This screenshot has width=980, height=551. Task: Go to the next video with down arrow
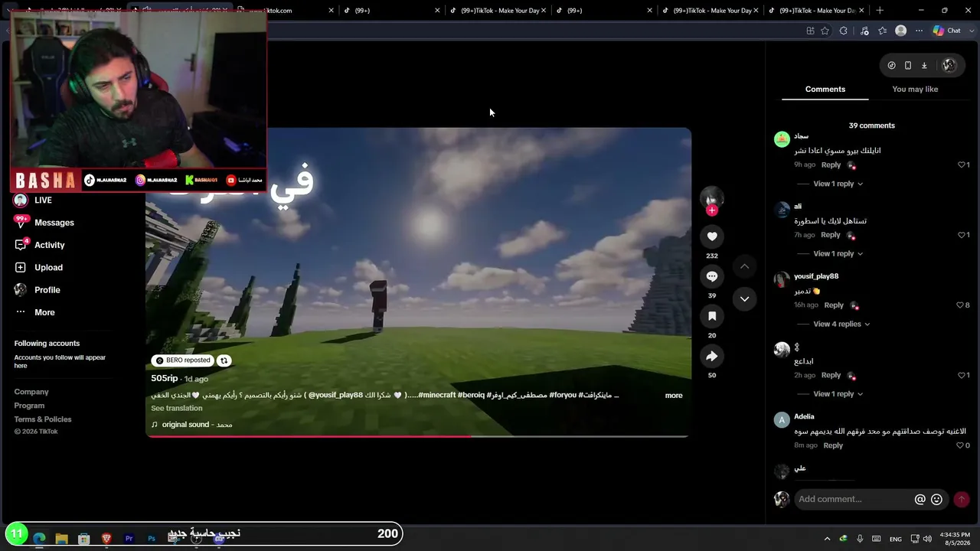coord(744,298)
